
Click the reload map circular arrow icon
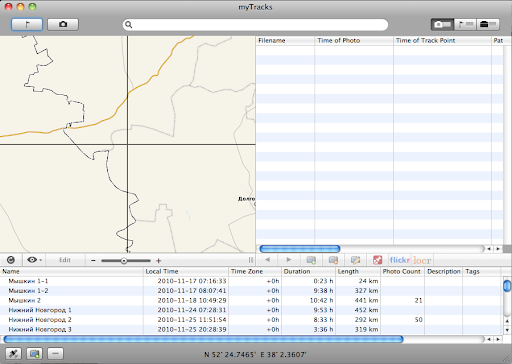coord(11,260)
